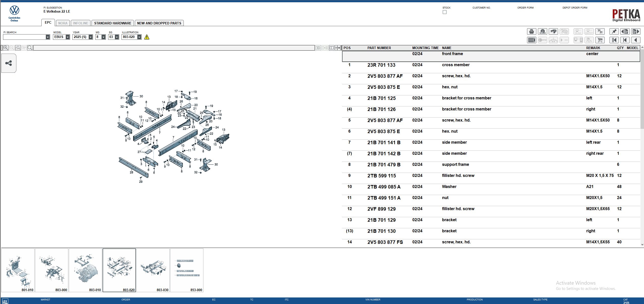Viewport: 644px width, 304px height.
Task: Select part number 2V5 803 877 FS
Action: click(385, 242)
